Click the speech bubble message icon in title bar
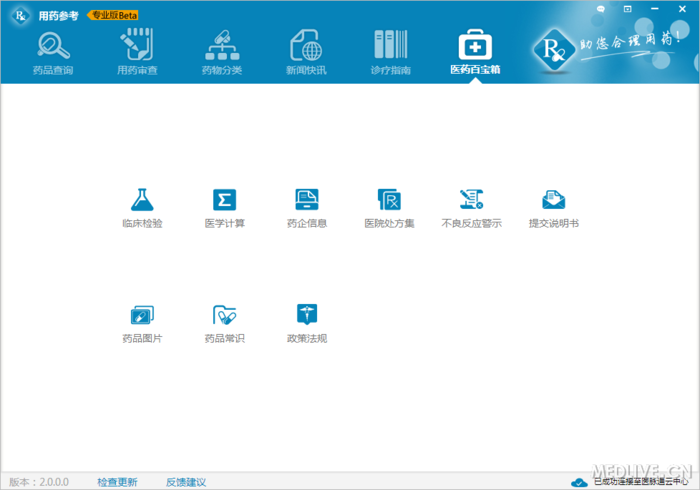The image size is (700, 490). 601,9
